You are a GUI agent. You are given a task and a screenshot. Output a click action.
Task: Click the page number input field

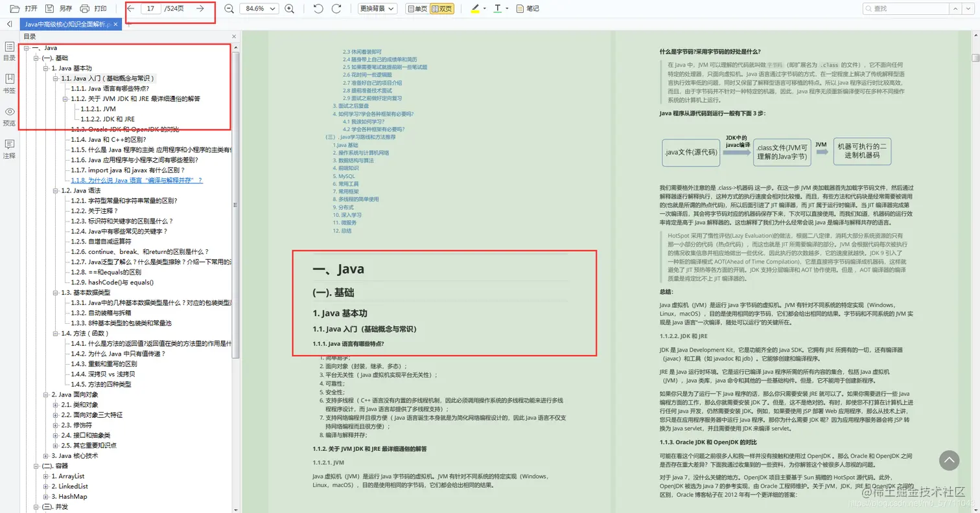150,8
